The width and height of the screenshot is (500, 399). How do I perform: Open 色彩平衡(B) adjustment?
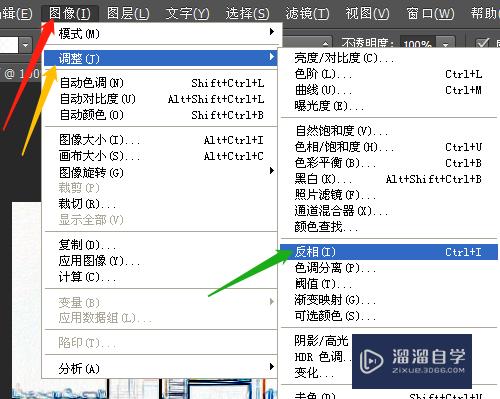[389, 163]
